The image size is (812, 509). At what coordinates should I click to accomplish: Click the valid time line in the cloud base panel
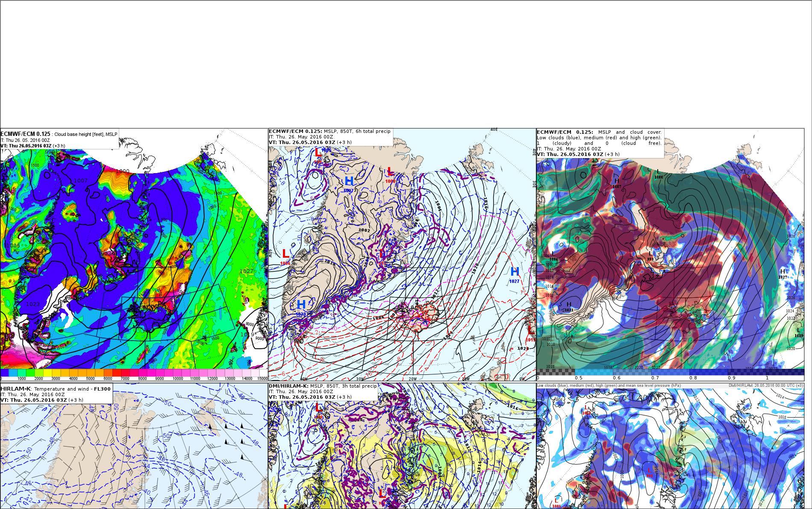tap(33, 146)
